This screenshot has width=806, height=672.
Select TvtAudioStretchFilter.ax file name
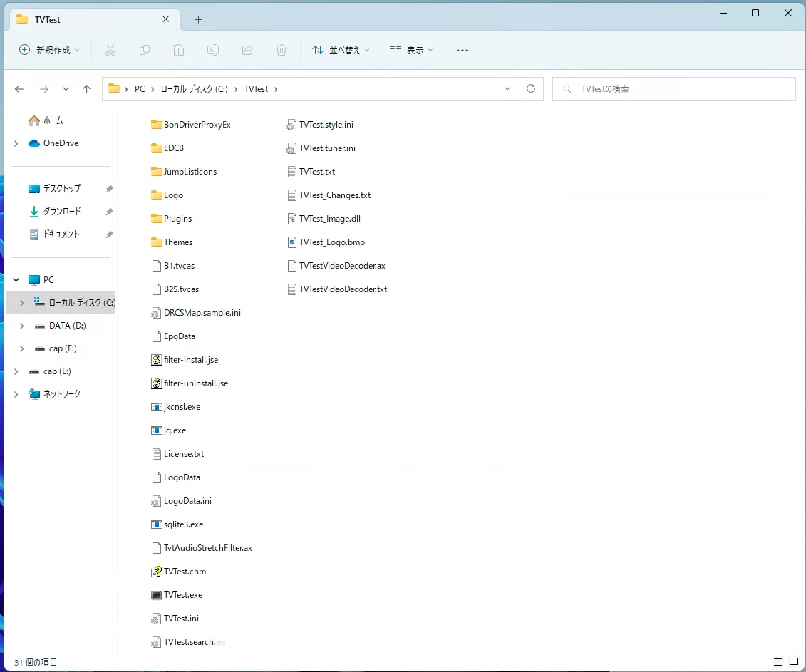(x=207, y=548)
